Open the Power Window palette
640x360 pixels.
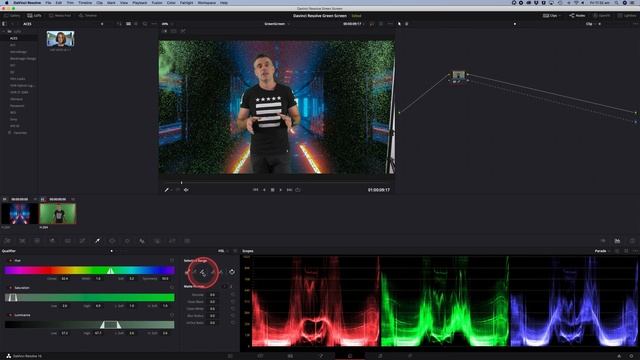[112, 241]
